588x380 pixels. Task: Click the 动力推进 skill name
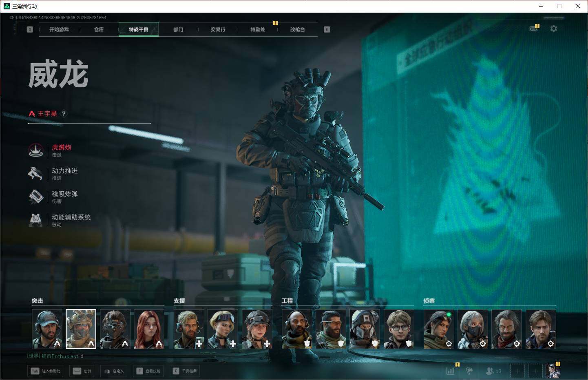(65, 171)
